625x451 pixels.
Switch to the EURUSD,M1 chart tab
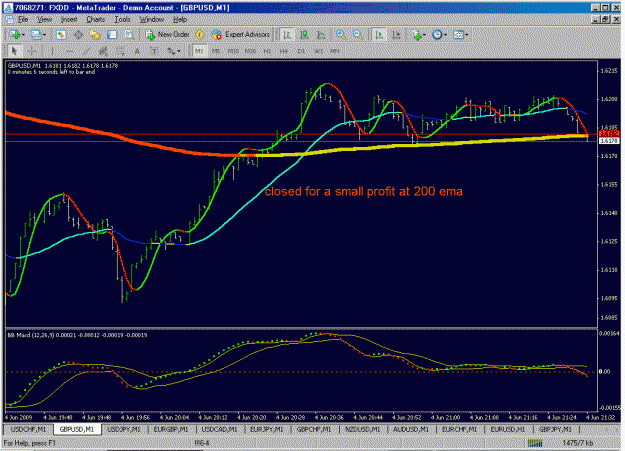(508, 429)
